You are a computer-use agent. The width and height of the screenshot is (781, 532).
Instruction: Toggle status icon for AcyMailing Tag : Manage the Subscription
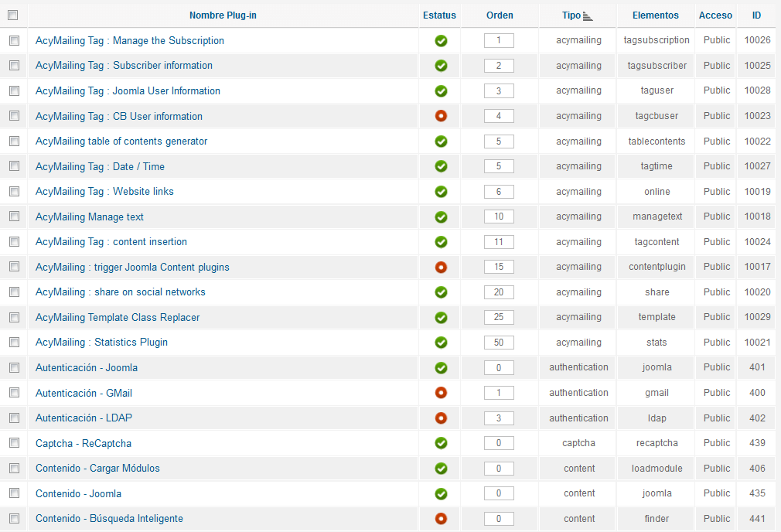tap(441, 41)
